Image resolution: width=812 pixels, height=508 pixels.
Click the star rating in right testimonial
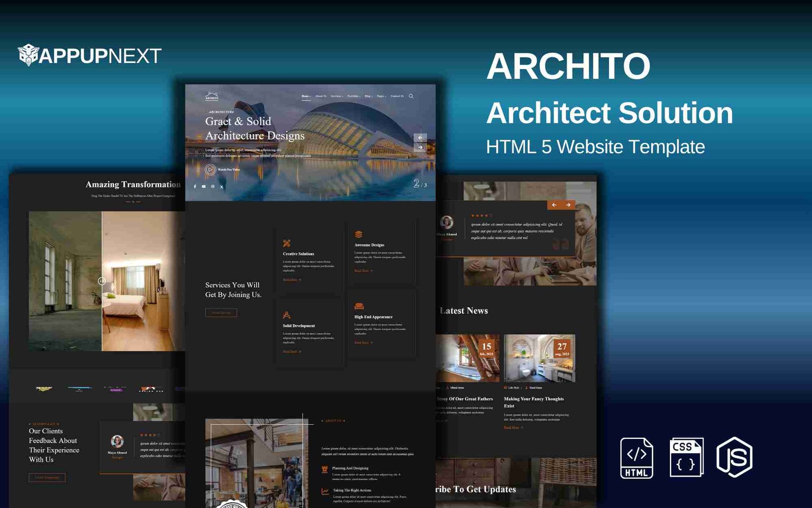pos(482,215)
